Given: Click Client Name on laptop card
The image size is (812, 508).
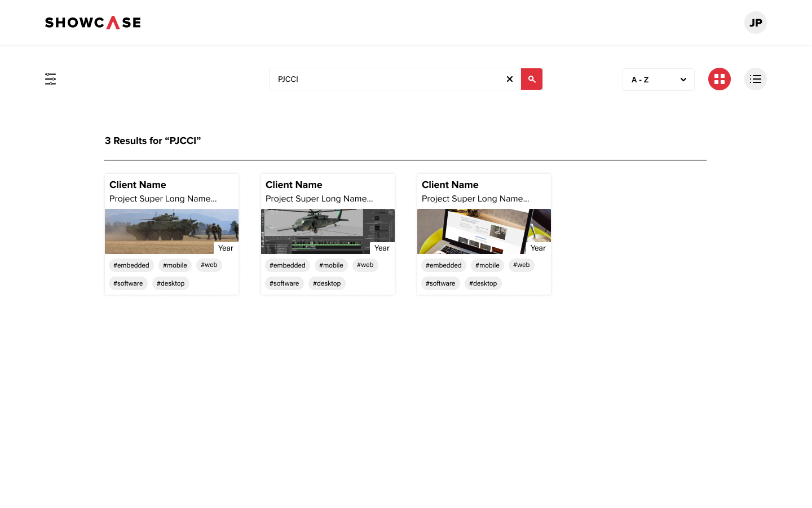Looking at the screenshot, I should (450, 185).
